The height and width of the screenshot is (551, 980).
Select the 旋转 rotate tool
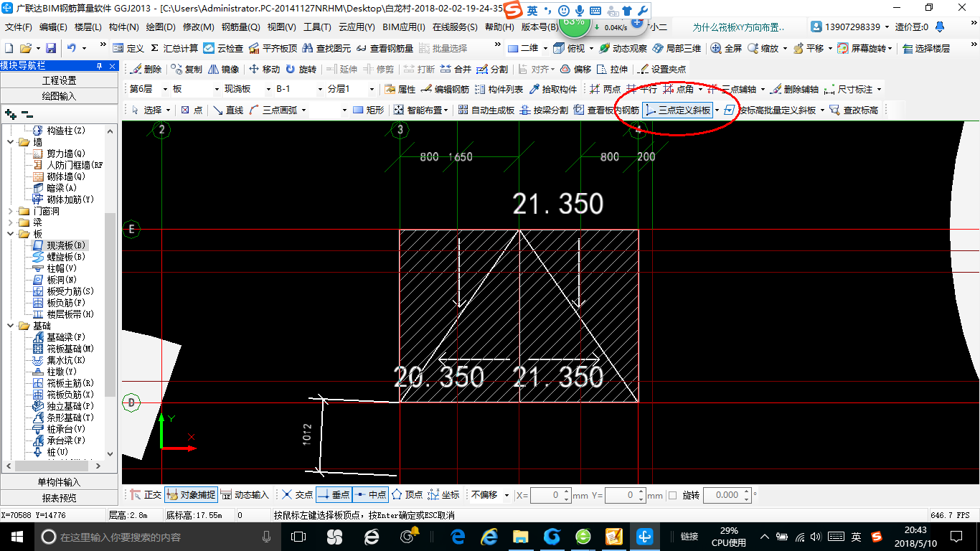coord(301,69)
